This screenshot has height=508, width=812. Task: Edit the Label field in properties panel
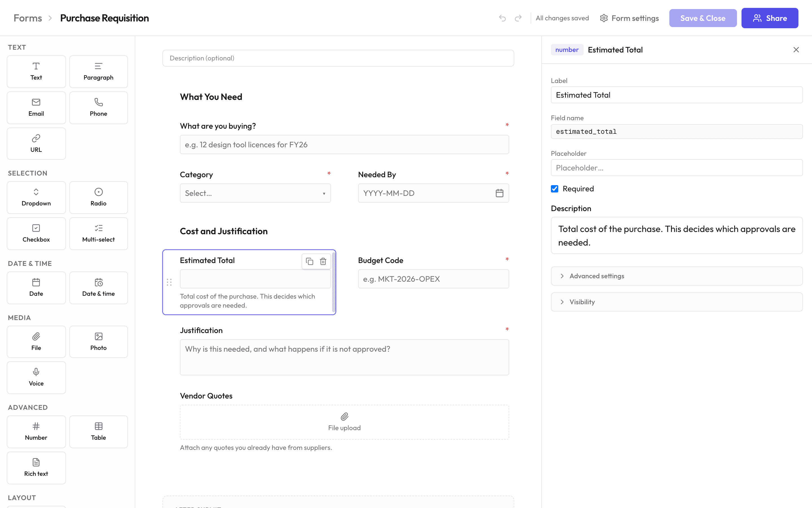click(x=677, y=95)
